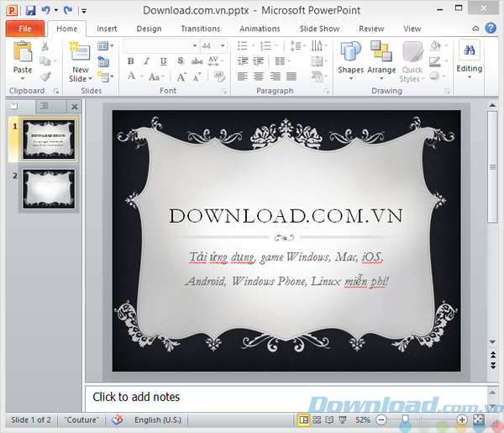
Task: Open the Transitions ribbon tab
Action: coord(200,29)
